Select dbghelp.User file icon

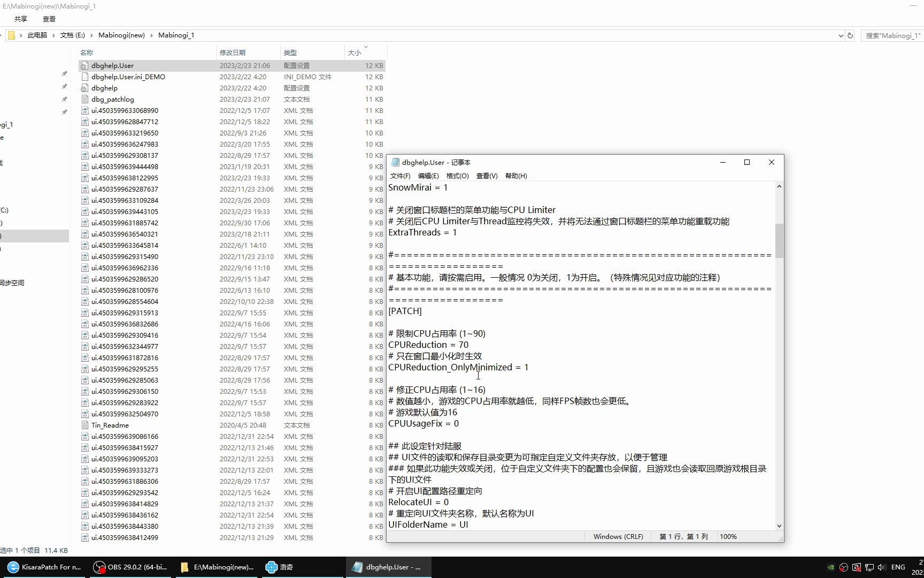coord(84,65)
